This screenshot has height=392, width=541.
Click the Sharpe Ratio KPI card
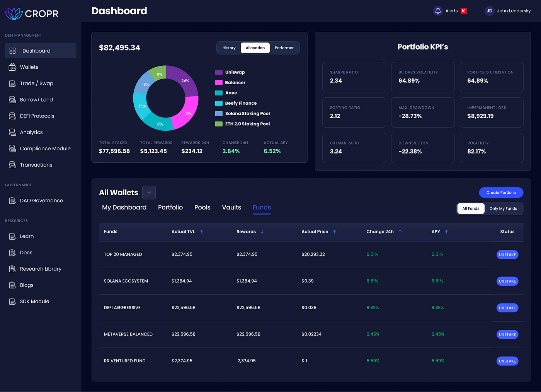click(354, 77)
